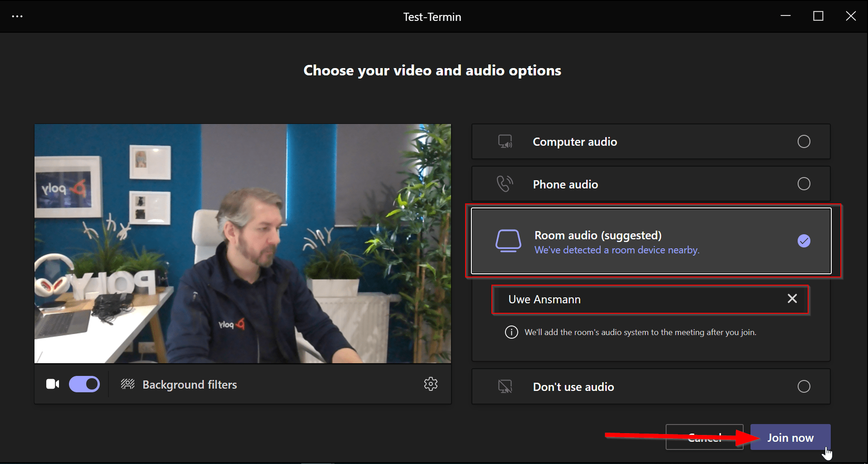Image resolution: width=868 pixels, height=464 pixels.
Task: Click the Room audio (suggested) label
Action: tap(598, 235)
